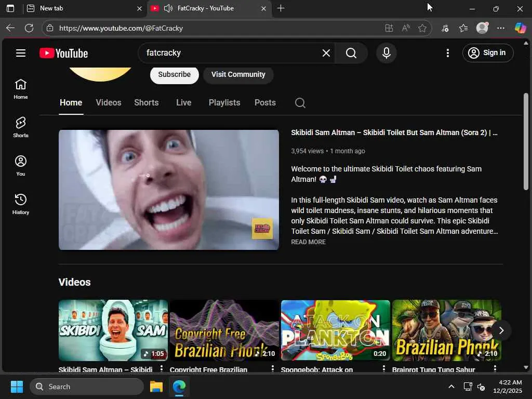The height and width of the screenshot is (399, 532).
Task: Click the search magnifier button
Action: pos(351,53)
